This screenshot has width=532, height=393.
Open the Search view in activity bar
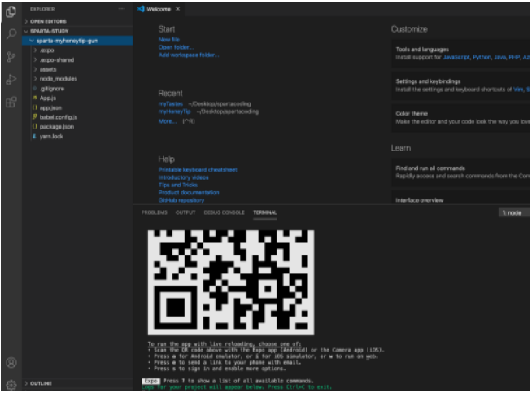coord(11,34)
